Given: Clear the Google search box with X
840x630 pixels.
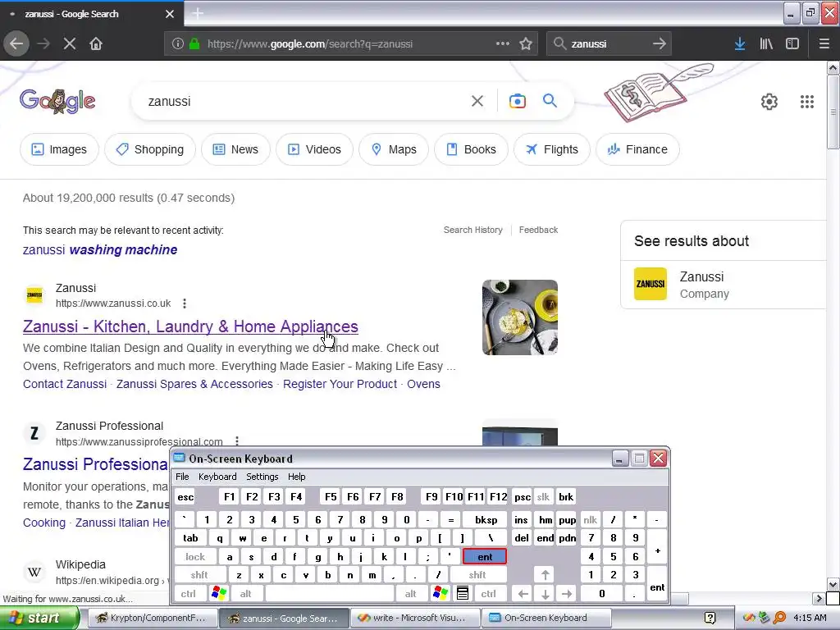Looking at the screenshot, I should tap(477, 101).
